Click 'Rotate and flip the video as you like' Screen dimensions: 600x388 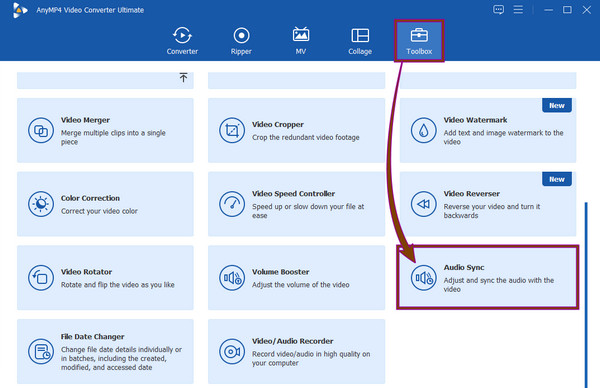pyautogui.click(x=117, y=285)
